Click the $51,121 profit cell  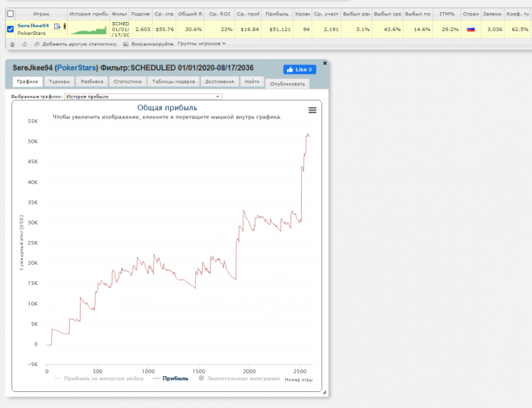point(277,30)
